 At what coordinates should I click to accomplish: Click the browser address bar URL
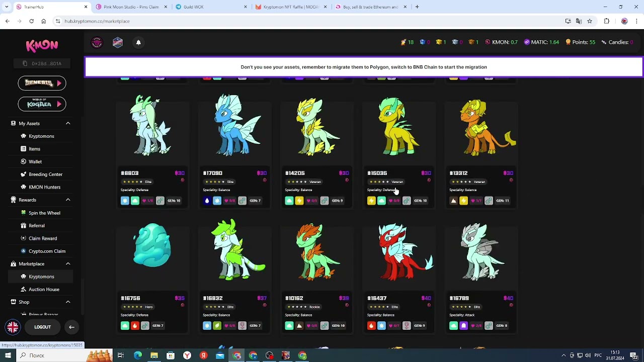(97, 21)
